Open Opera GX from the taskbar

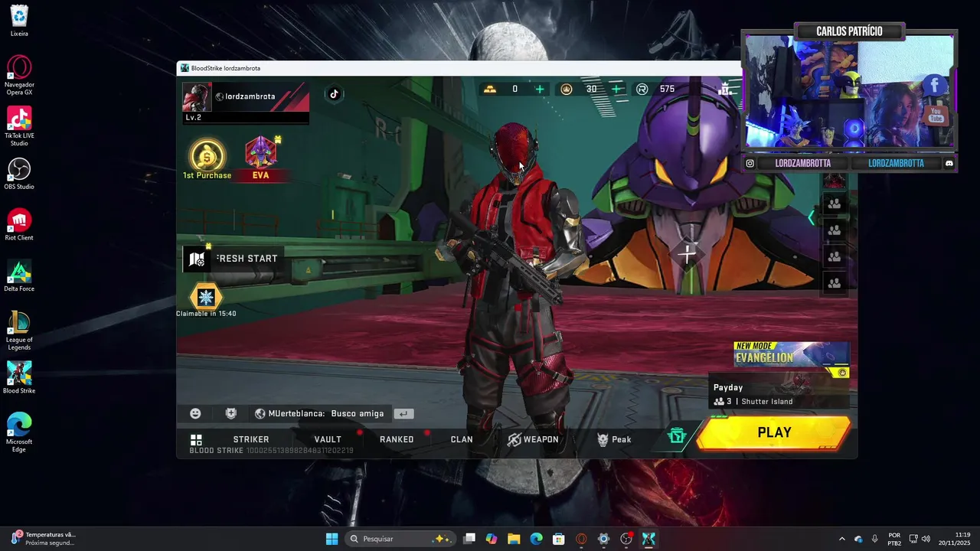pyautogui.click(x=581, y=539)
